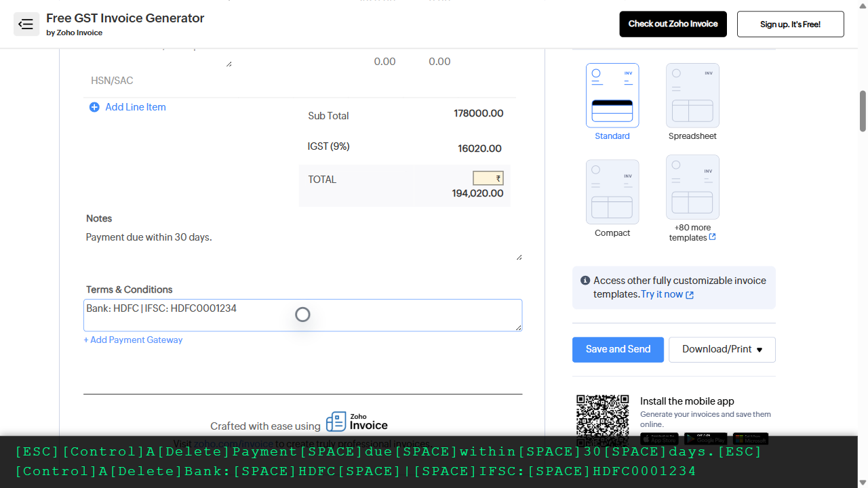Click the info icon in the templates banner

tap(585, 280)
